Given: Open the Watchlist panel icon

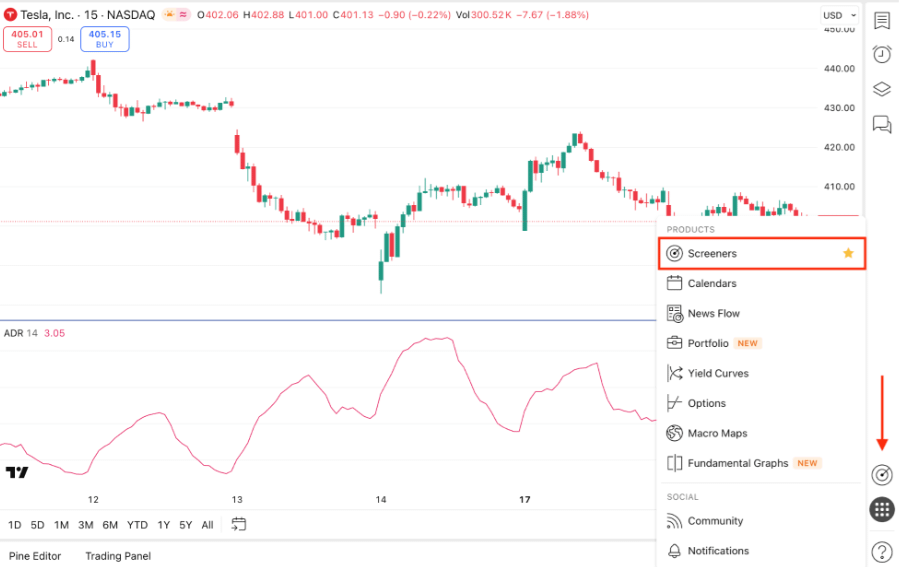Looking at the screenshot, I should 881,21.
